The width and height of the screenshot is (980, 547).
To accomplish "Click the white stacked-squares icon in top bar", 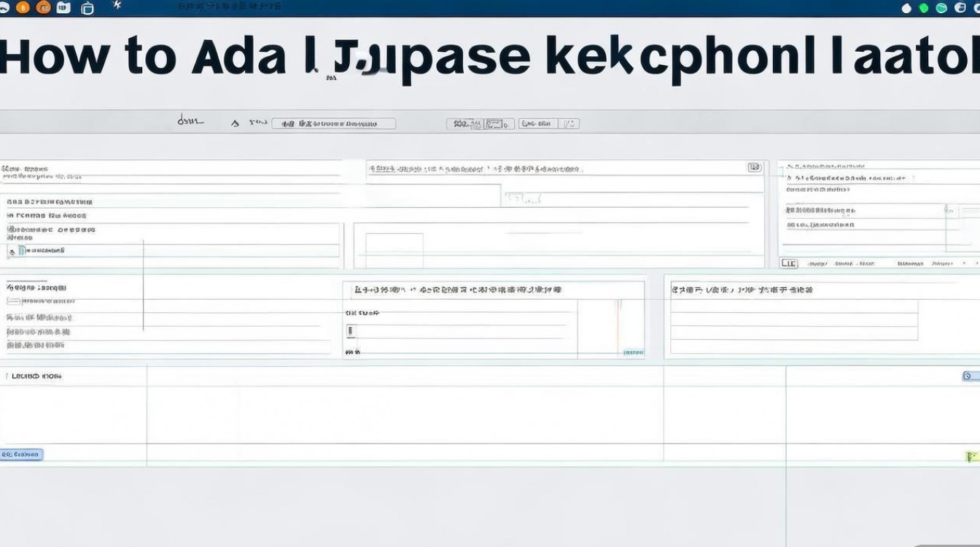I will click(87, 8).
